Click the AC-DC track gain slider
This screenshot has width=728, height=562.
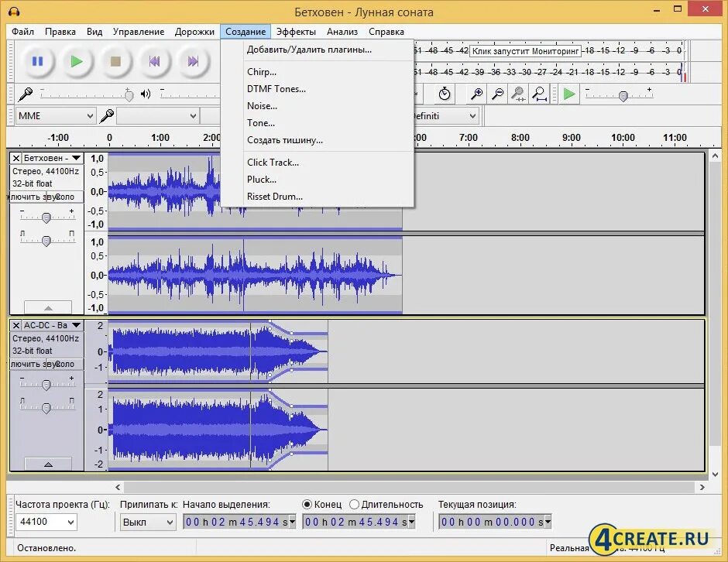pos(46,385)
